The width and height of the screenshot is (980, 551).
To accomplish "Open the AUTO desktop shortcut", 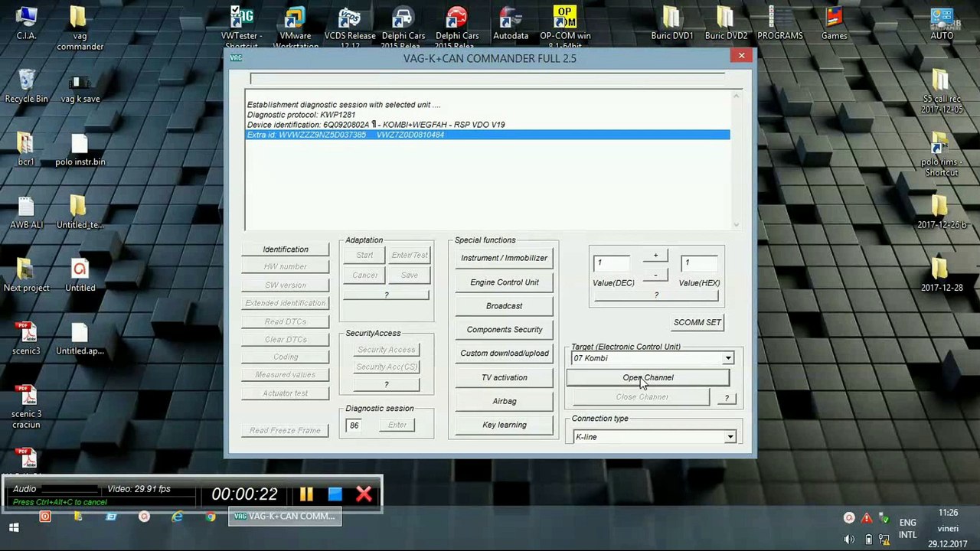I will pos(942,24).
